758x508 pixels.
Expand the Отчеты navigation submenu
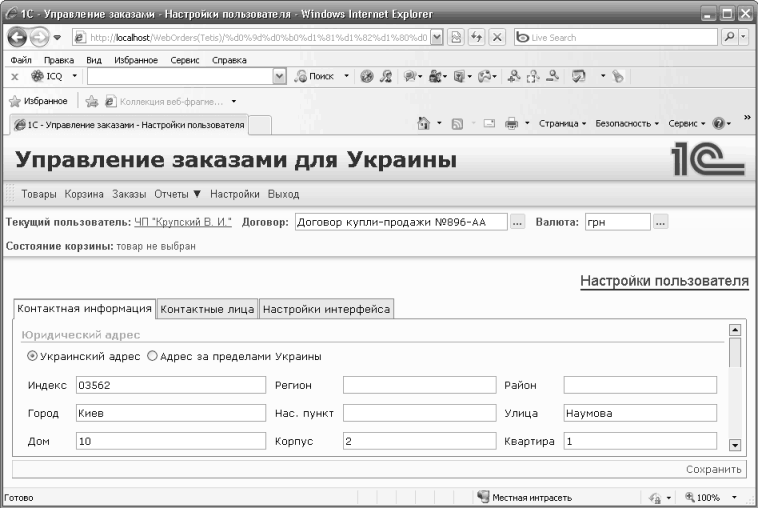tap(177, 194)
